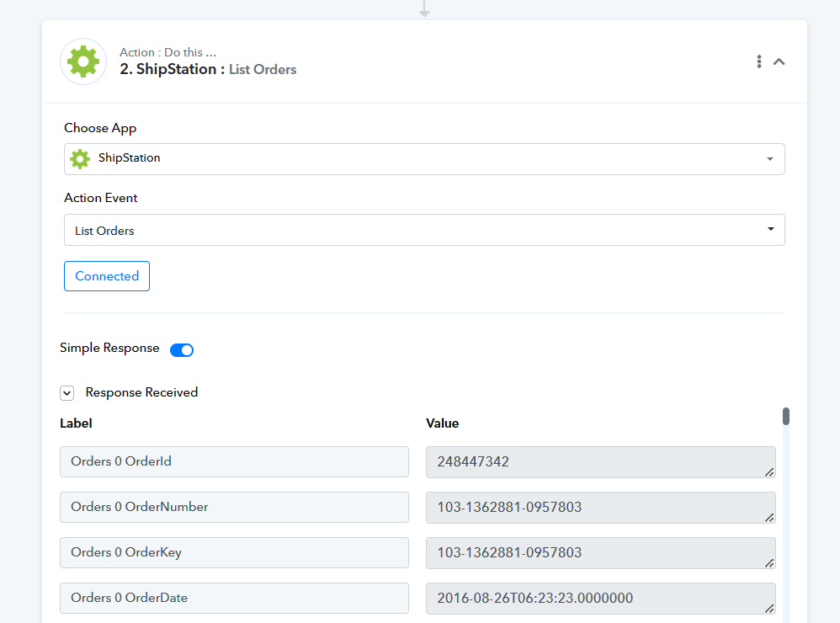The image size is (840, 623).
Task: Click resize handle of OrderId value box
Action: click(769, 472)
